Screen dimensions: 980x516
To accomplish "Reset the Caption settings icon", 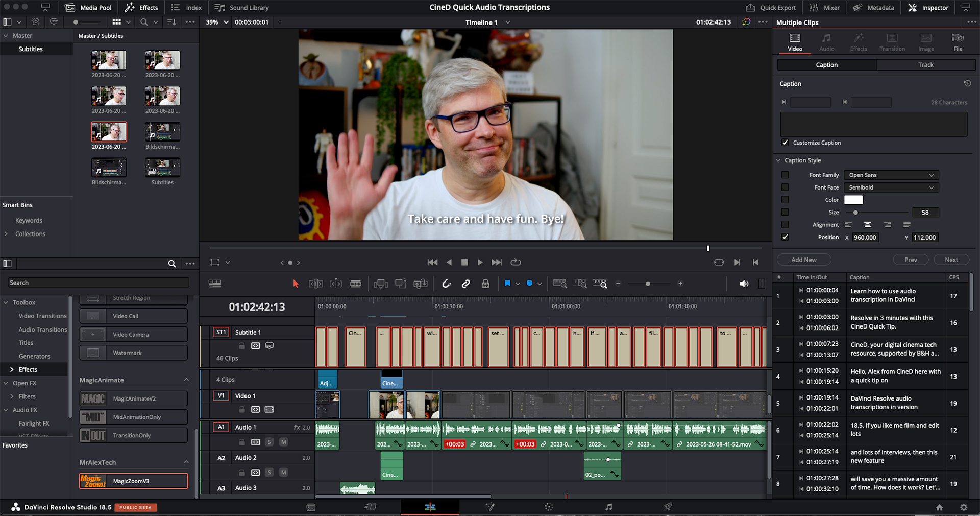I will (967, 83).
